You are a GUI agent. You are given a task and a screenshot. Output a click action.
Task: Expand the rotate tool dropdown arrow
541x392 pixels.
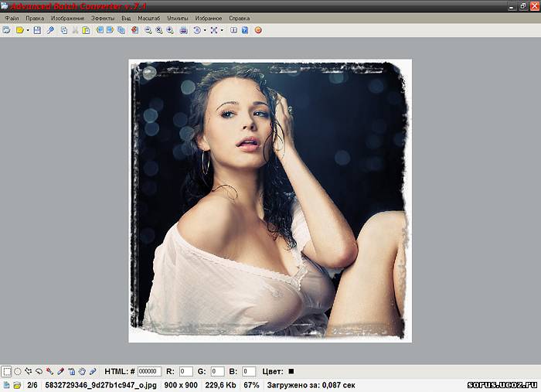click(205, 30)
